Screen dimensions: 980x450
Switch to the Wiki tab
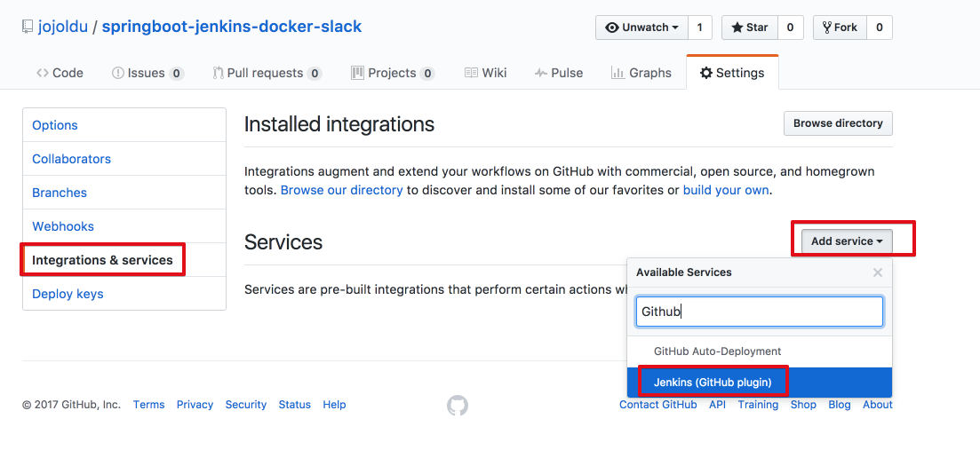(x=486, y=73)
